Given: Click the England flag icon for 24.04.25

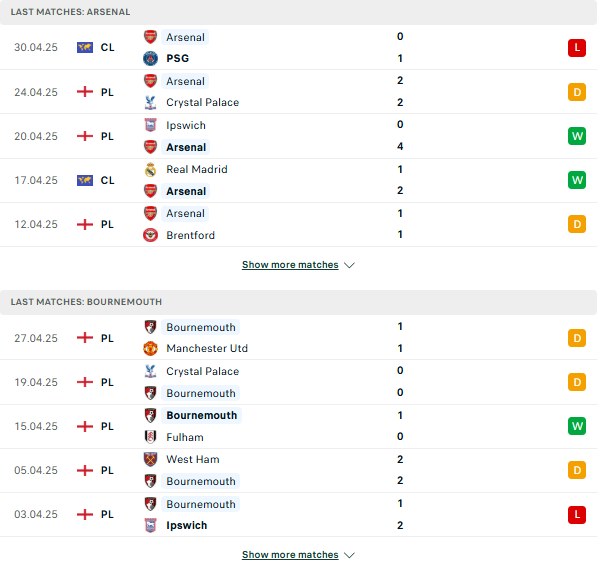Looking at the screenshot, I should pyautogui.click(x=85, y=92).
